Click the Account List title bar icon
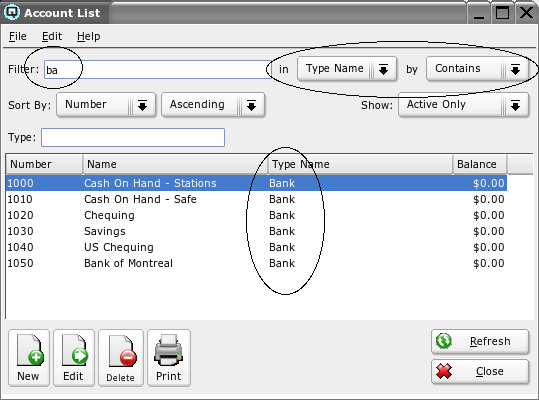539x400 pixels. click(12, 12)
